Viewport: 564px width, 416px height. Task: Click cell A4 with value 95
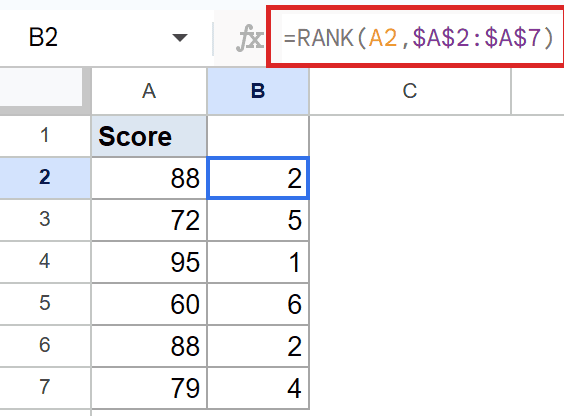(x=149, y=261)
